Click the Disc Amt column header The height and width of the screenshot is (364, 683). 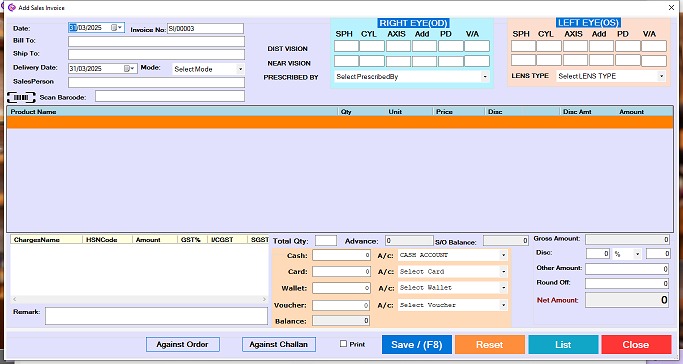pos(577,112)
